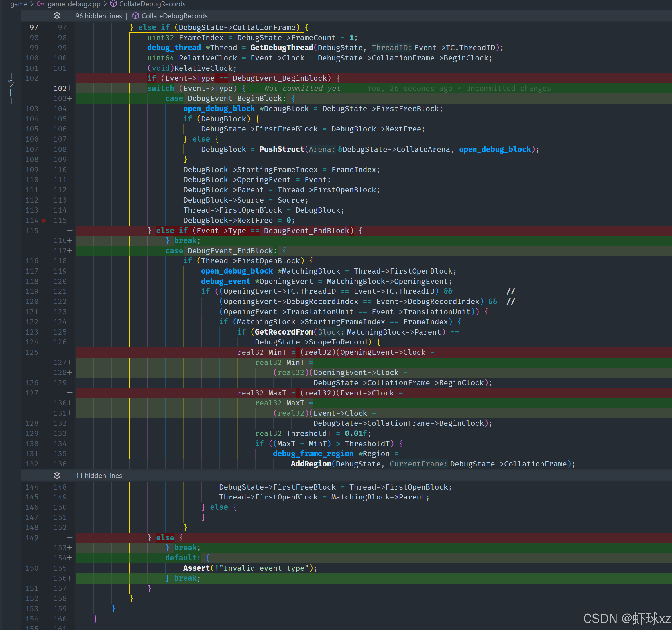This screenshot has height=630, width=672.
Task: Click the 'Uncommitted changes' blame annotation
Action: 508,89
